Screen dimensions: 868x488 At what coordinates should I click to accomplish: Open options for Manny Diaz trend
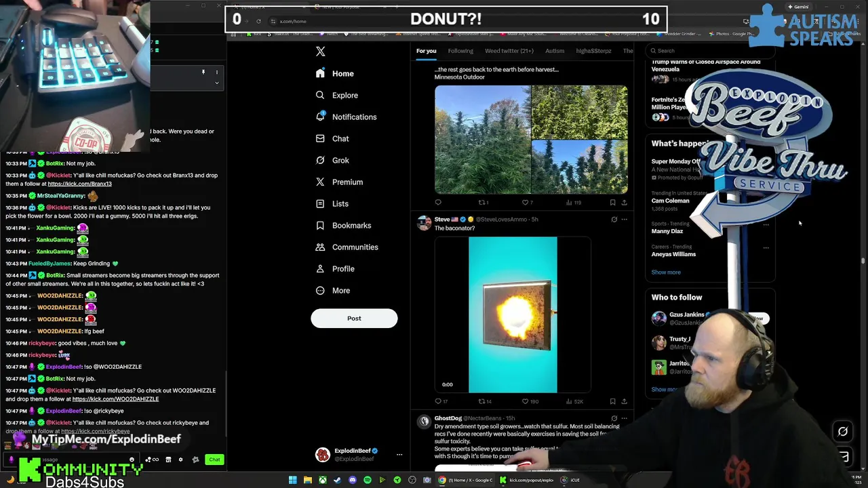[766, 224]
